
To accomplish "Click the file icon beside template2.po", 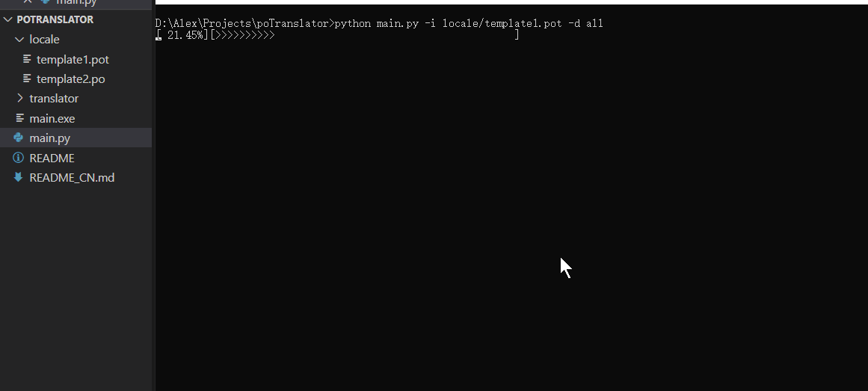I will (x=27, y=79).
